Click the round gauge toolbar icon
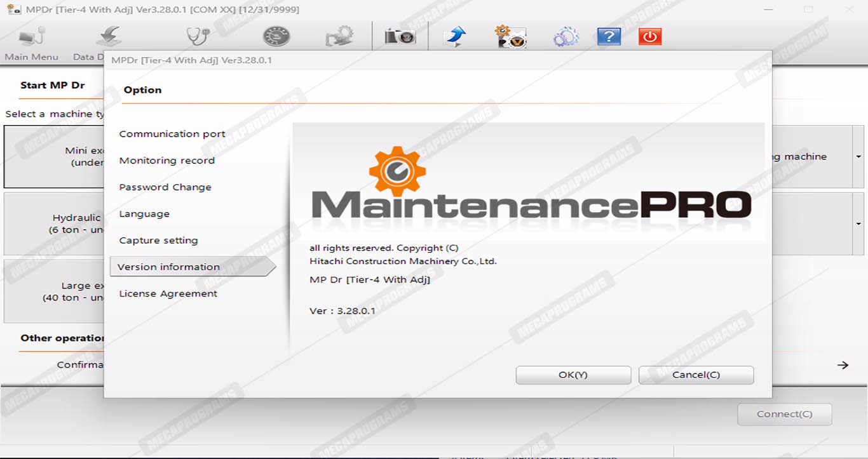868x459 pixels. pyautogui.click(x=276, y=36)
